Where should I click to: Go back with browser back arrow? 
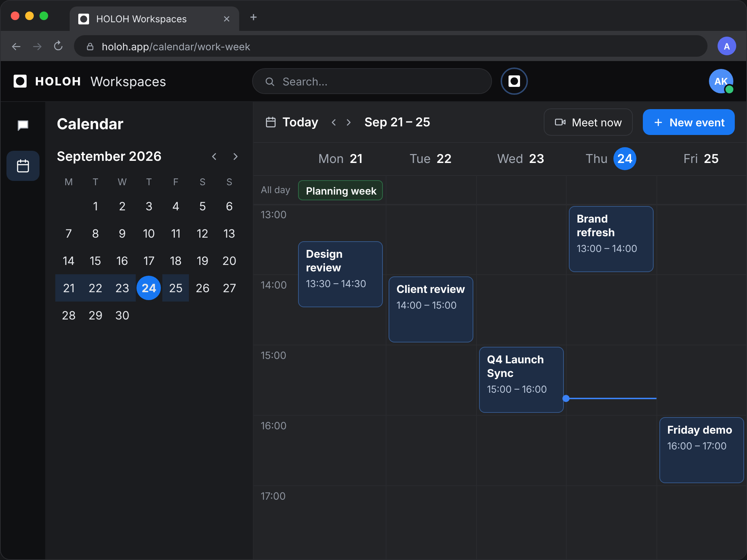pyautogui.click(x=16, y=46)
